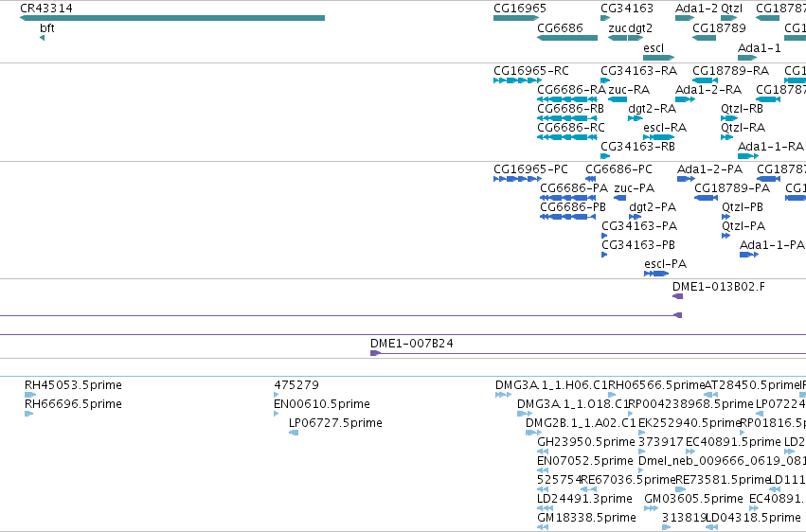Click EST GM18338.5prime
806x532 pixels.
coord(586,518)
